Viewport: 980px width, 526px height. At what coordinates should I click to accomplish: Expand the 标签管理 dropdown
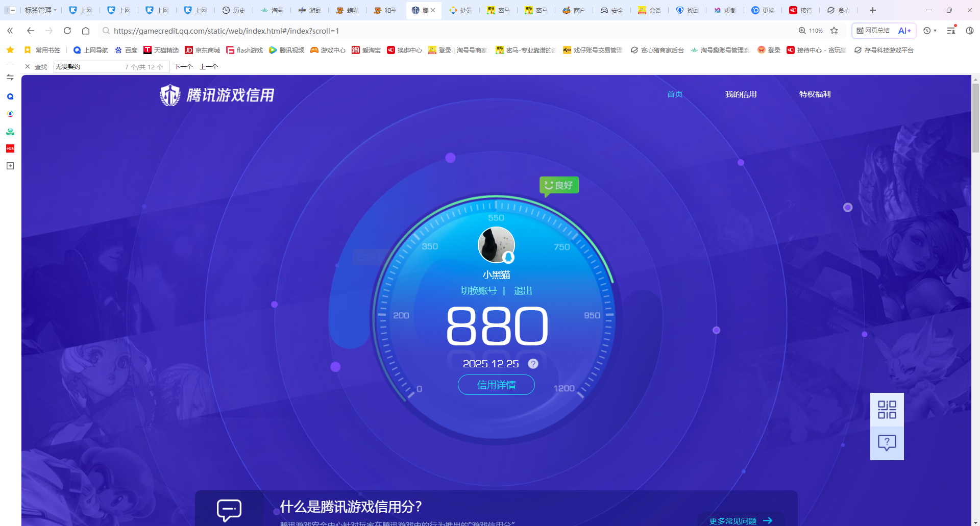[40, 10]
